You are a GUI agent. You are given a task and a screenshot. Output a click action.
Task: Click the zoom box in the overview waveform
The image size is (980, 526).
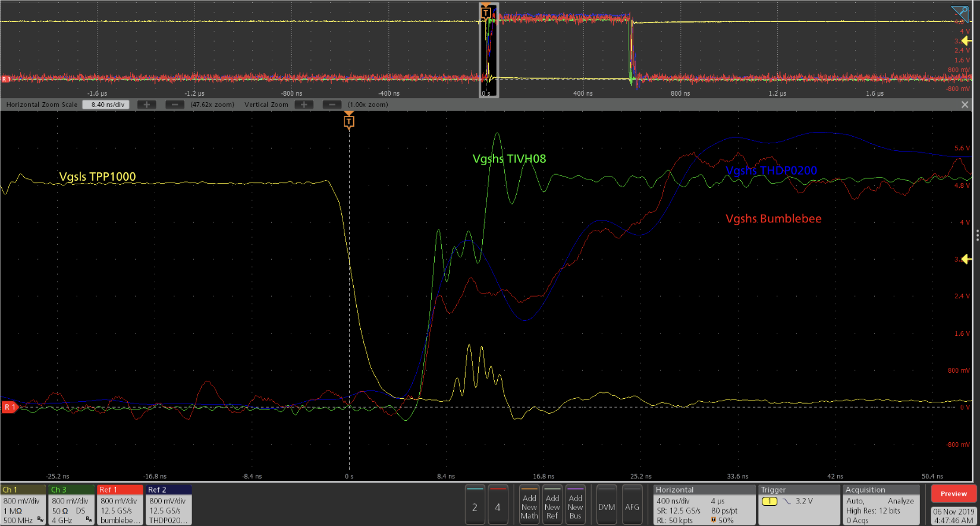tap(489, 51)
